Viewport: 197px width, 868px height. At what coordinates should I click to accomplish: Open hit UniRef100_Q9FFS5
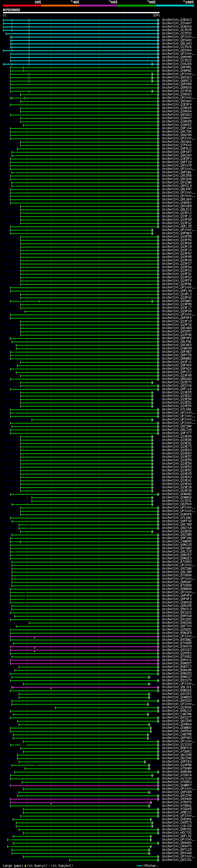pyautogui.click(x=176, y=355)
